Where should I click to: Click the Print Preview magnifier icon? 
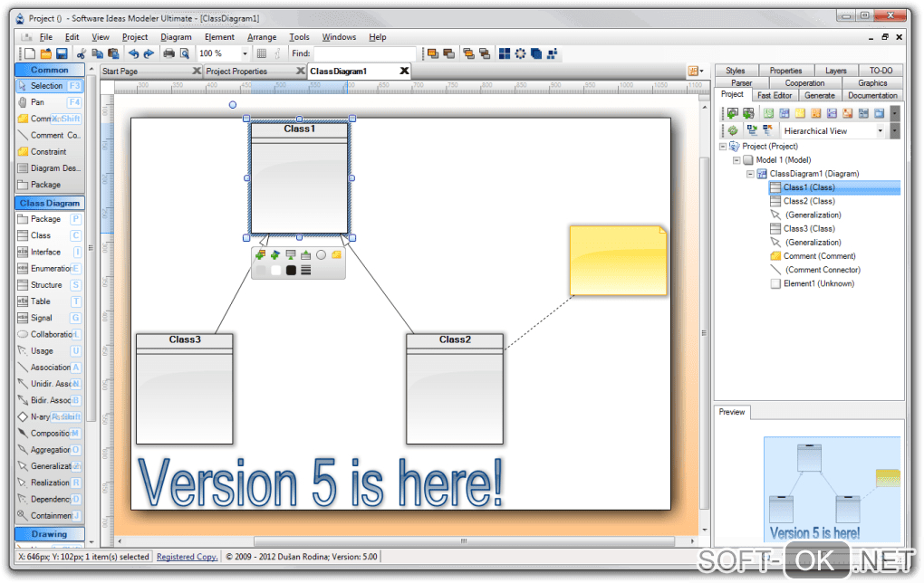pos(185,53)
